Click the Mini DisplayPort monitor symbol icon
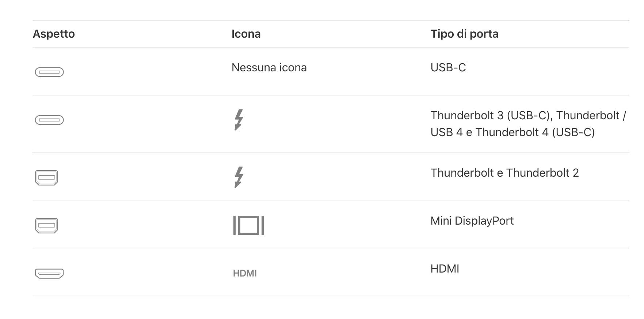The image size is (644, 319). 248,225
